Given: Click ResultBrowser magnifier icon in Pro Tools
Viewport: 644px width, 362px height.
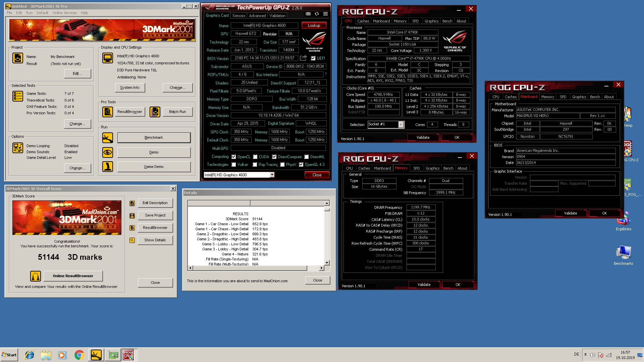Looking at the screenshot, I should tap(108, 112).
